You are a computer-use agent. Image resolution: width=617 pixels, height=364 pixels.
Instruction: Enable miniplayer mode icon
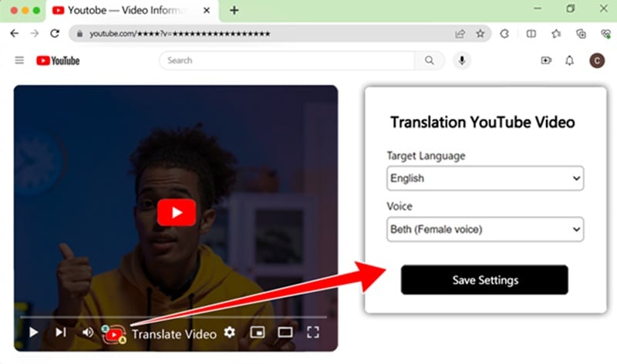(258, 332)
